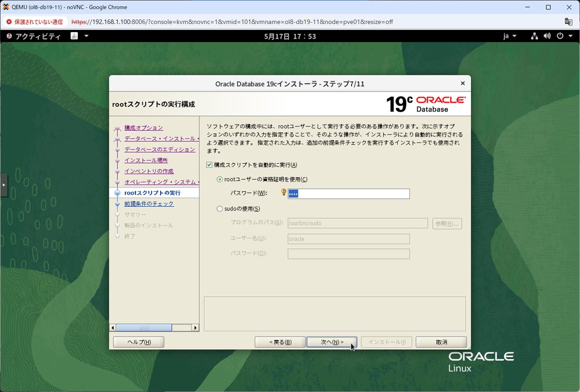Open the ja input language menu

[x=509, y=36]
